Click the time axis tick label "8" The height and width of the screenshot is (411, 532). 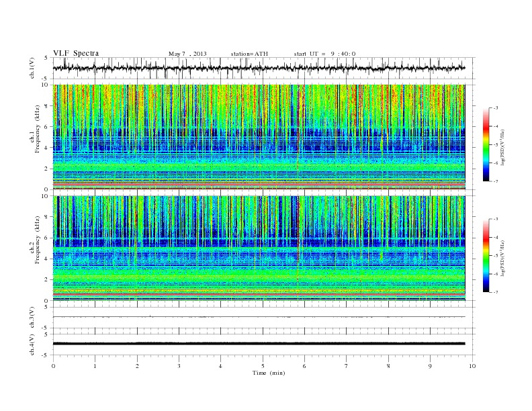[x=388, y=366]
